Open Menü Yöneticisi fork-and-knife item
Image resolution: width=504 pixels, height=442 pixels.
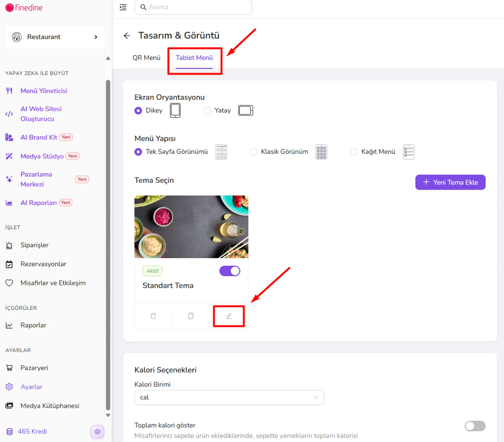[x=9, y=91]
